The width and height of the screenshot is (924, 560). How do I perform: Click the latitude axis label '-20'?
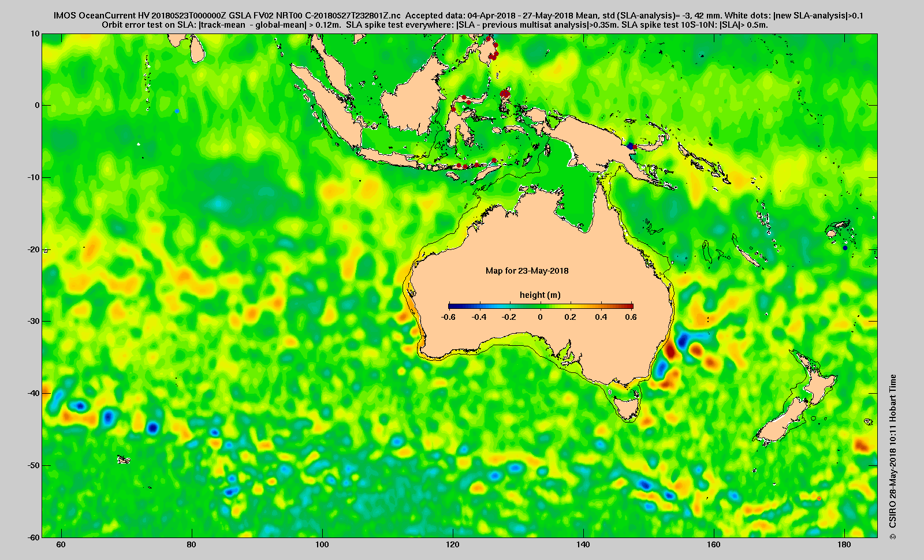(x=33, y=249)
